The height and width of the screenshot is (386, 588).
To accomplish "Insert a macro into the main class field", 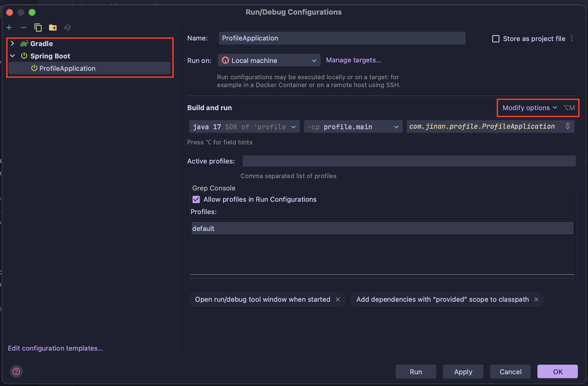I will point(568,126).
